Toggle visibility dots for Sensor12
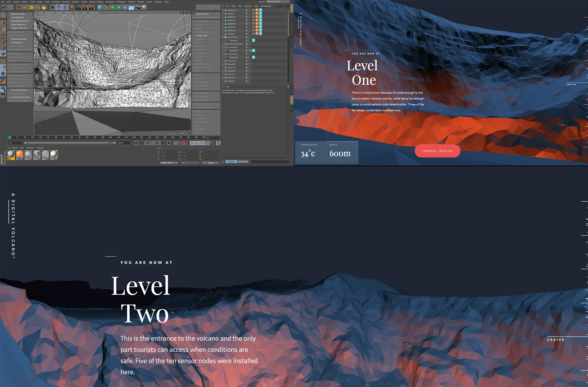 249,61
